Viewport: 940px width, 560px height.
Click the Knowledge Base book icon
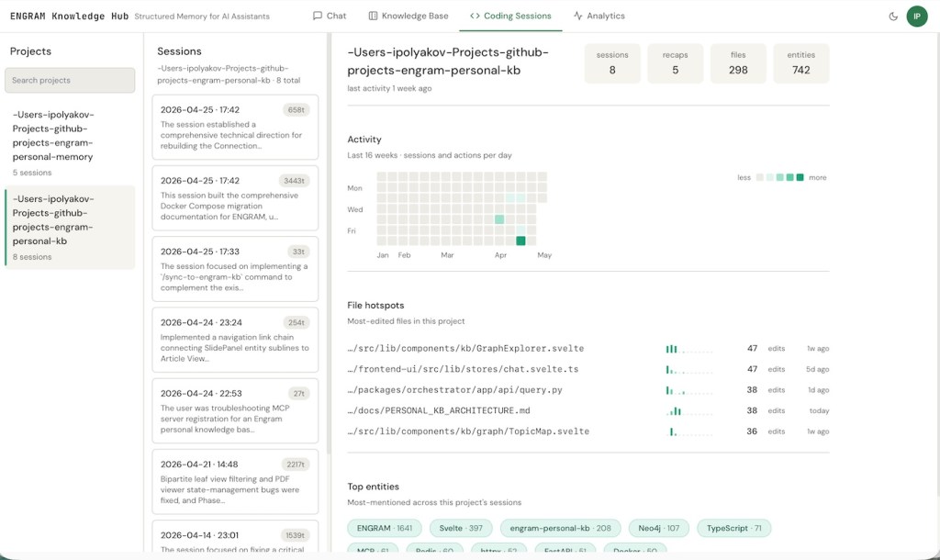(x=373, y=16)
